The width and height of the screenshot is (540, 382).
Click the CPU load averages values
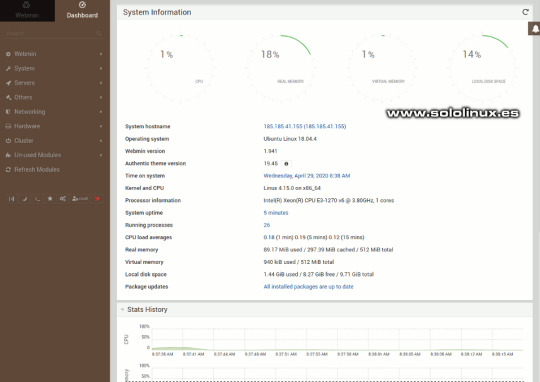click(314, 237)
